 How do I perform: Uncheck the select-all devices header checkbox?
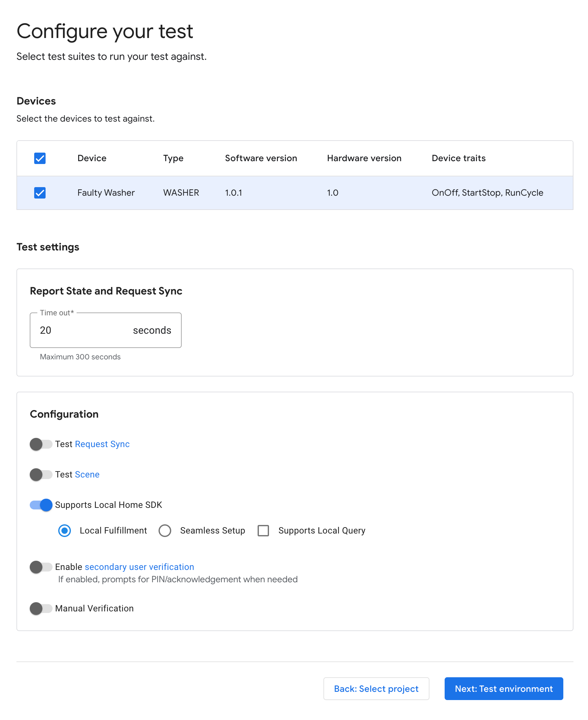coord(40,158)
